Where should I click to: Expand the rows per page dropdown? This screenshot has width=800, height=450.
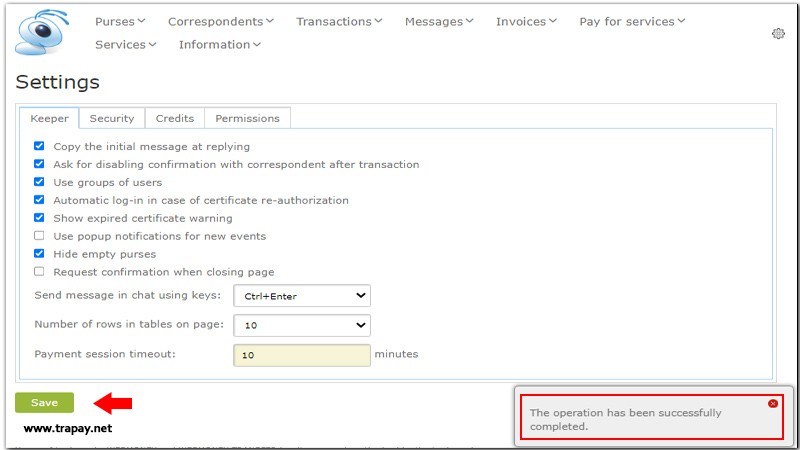301,325
